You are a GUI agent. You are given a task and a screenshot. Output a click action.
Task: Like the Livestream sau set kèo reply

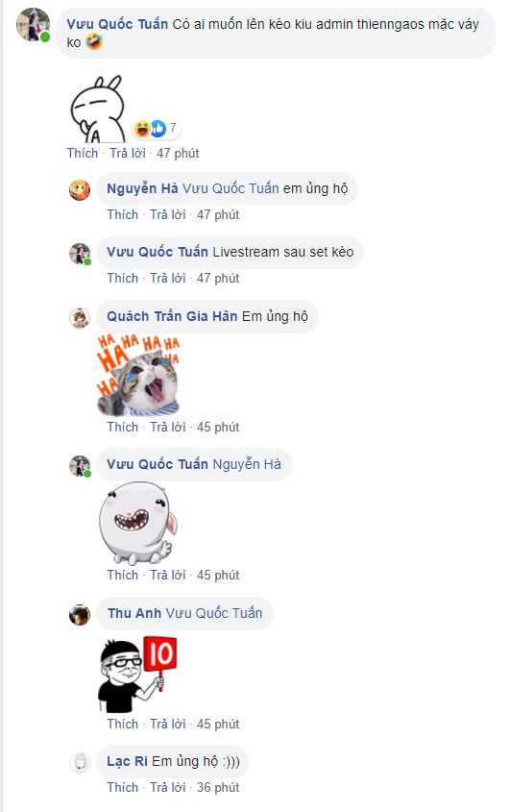coord(123,278)
